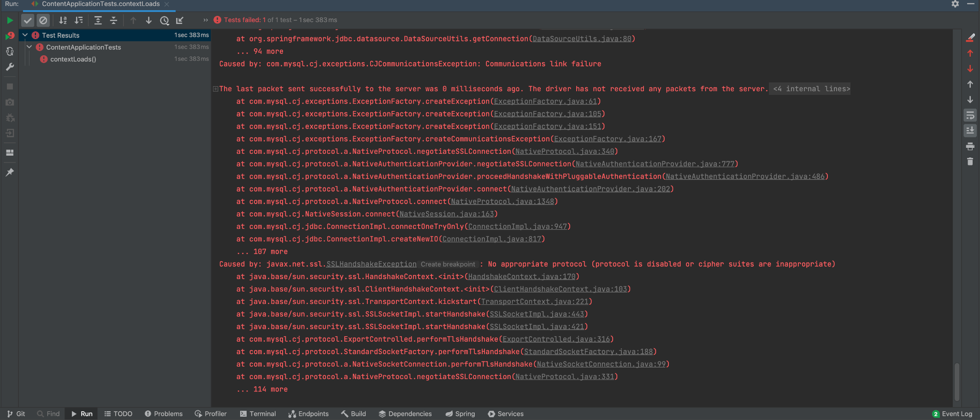Image resolution: width=980 pixels, height=420 pixels.
Task: Open the DataSourceUtils.java:80 link
Action: (582, 39)
